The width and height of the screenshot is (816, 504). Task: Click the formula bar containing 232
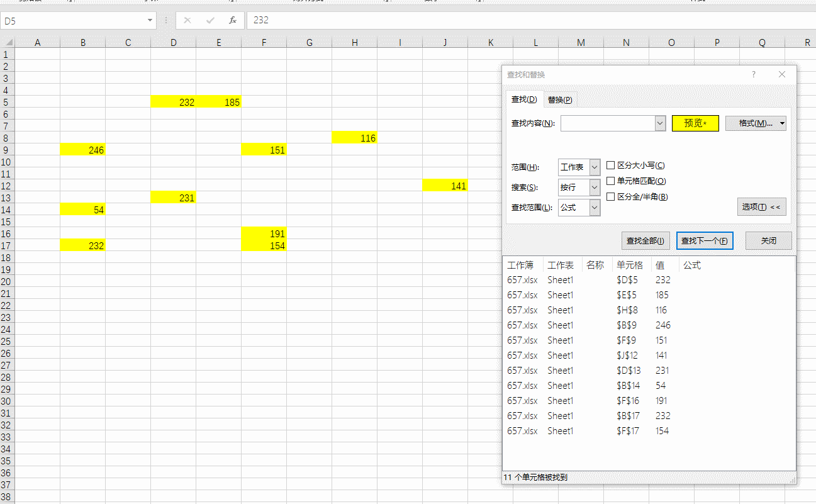[531, 20]
